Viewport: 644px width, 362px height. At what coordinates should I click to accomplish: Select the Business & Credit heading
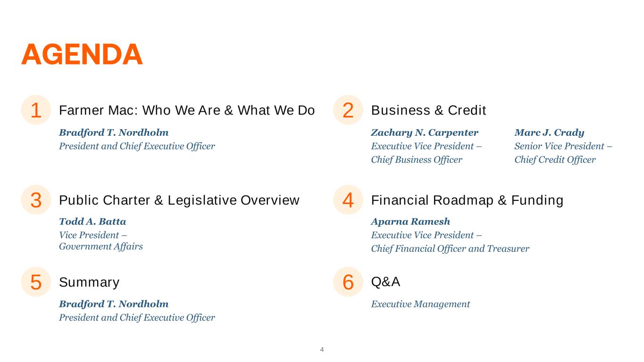428,110
